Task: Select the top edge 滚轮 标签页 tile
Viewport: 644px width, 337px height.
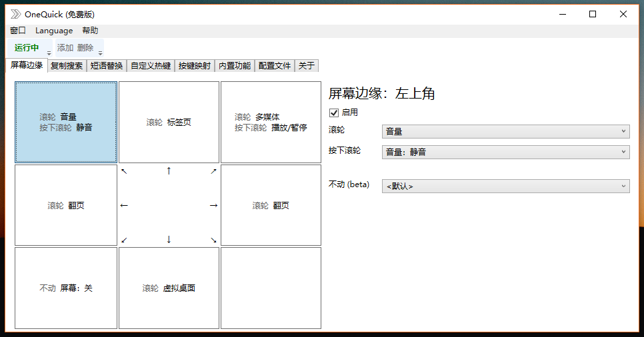Action: click(169, 122)
